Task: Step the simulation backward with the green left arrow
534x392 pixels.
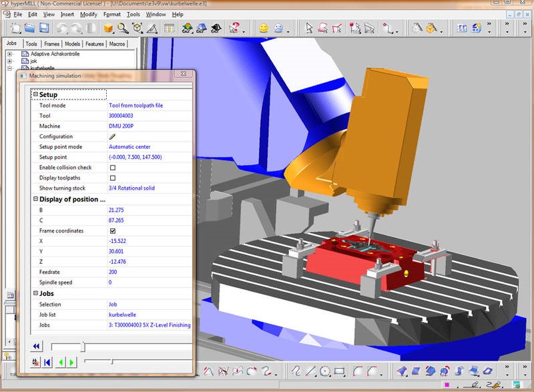Action: [x=60, y=363]
